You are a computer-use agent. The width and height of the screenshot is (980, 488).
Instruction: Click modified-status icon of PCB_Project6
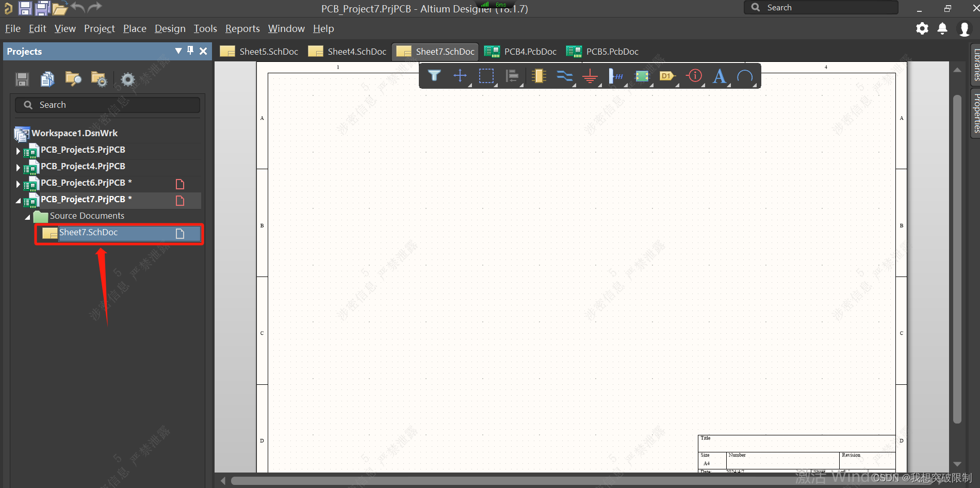180,184
